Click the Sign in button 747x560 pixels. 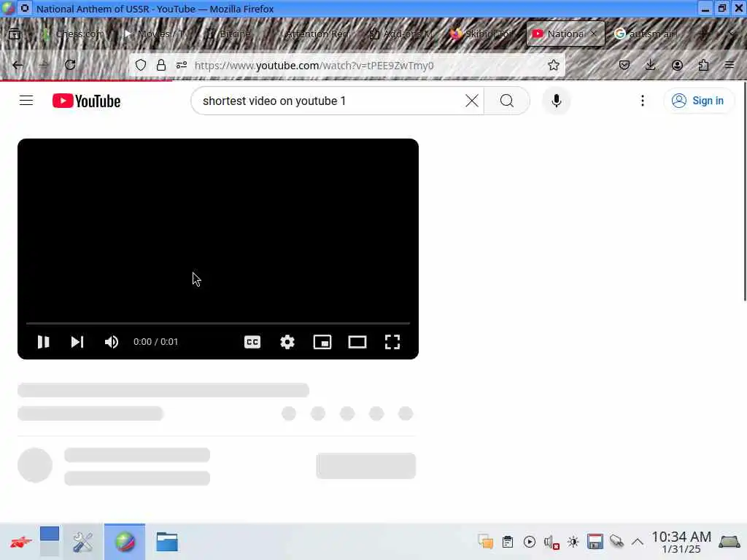point(698,101)
